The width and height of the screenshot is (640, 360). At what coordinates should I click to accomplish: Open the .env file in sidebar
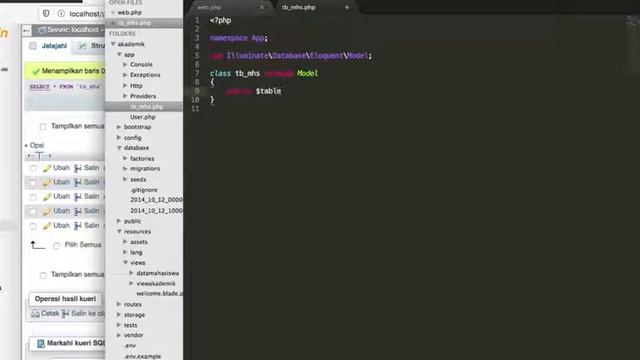coord(130,346)
